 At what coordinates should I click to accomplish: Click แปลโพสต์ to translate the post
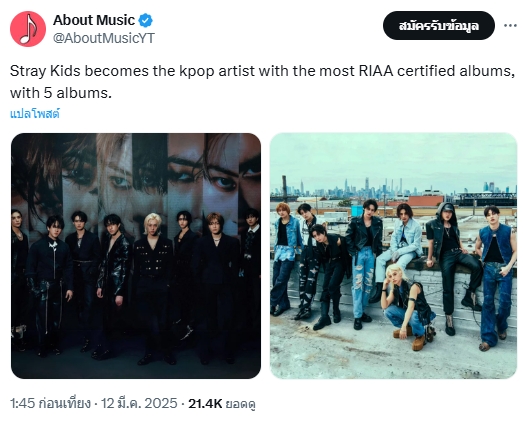35,114
